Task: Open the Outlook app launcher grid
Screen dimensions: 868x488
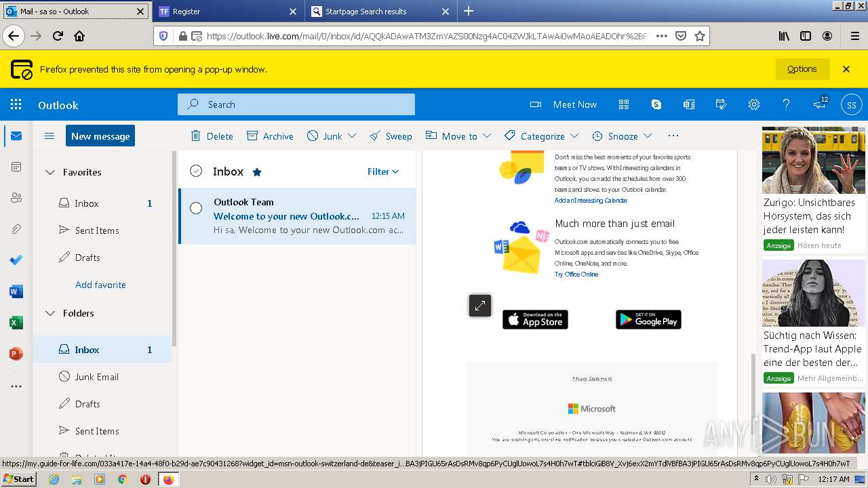Action: tap(16, 104)
